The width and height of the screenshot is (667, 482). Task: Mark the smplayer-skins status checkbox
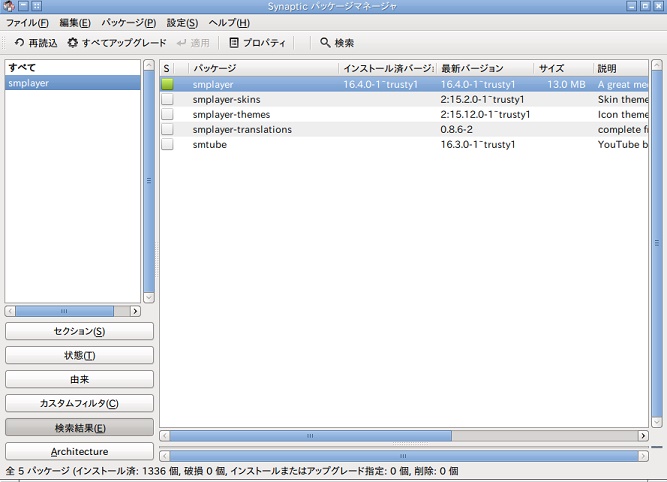(x=167, y=99)
